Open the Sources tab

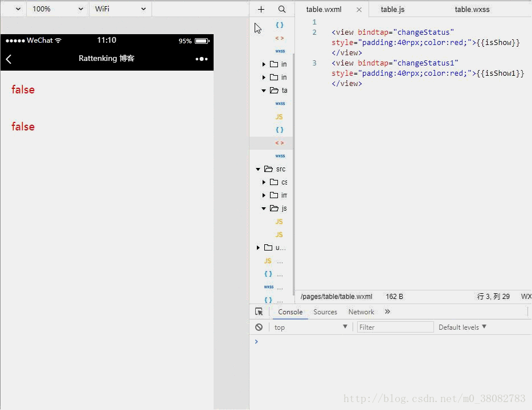[325, 312]
